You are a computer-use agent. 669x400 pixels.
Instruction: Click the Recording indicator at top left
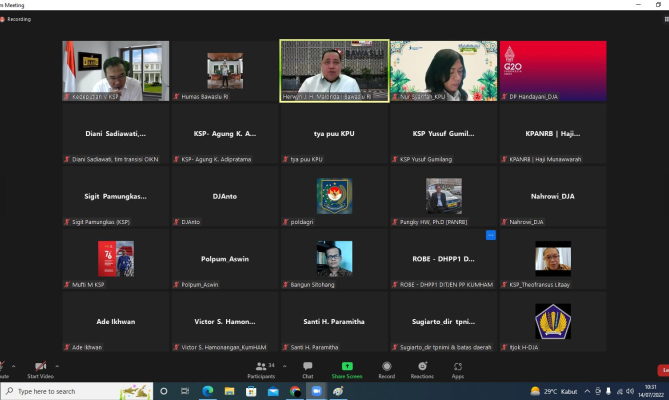18,18
